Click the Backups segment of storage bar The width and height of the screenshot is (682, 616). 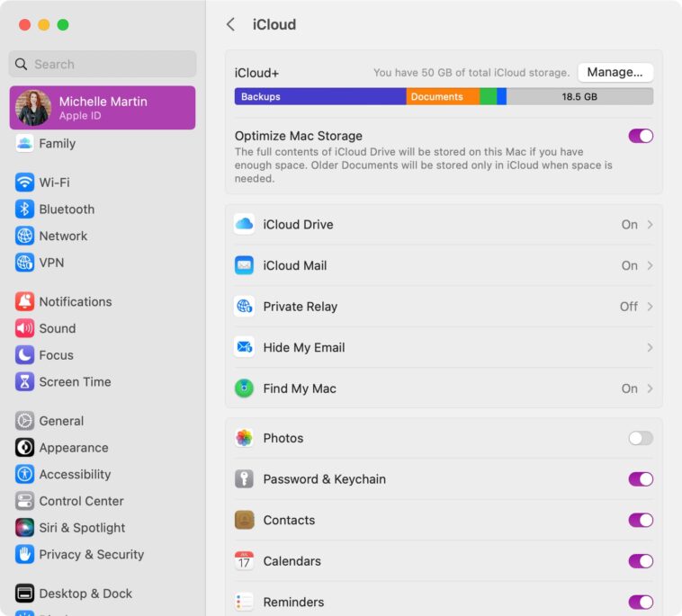click(319, 97)
